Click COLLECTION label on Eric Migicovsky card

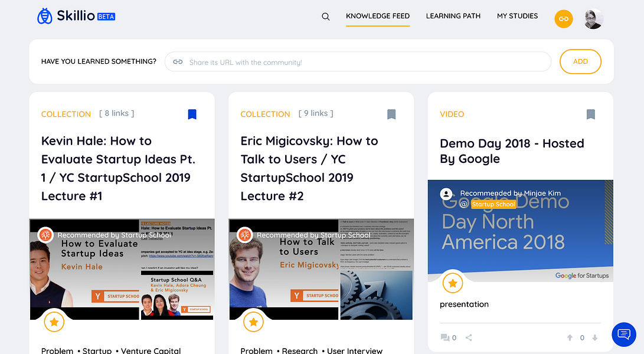pos(265,114)
